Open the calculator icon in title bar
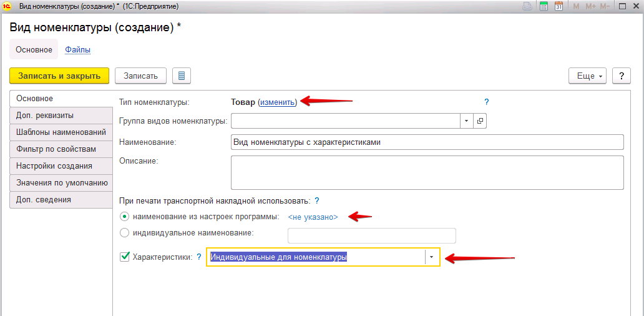 click(544, 7)
